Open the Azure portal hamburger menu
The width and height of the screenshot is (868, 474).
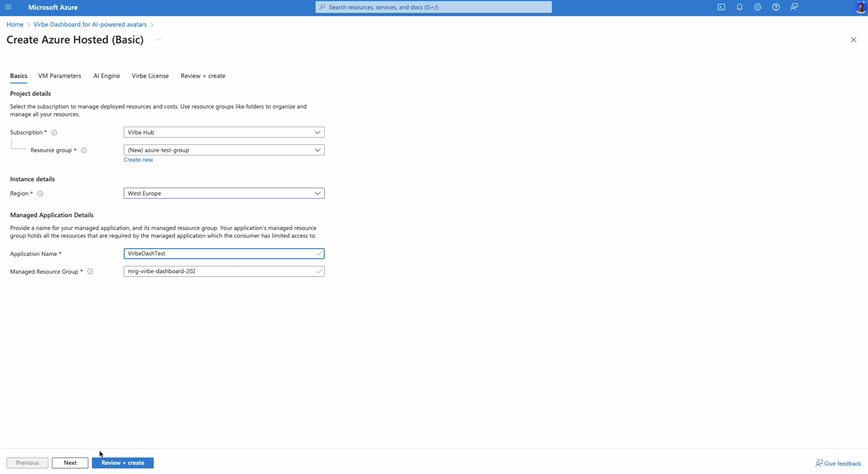click(x=8, y=7)
